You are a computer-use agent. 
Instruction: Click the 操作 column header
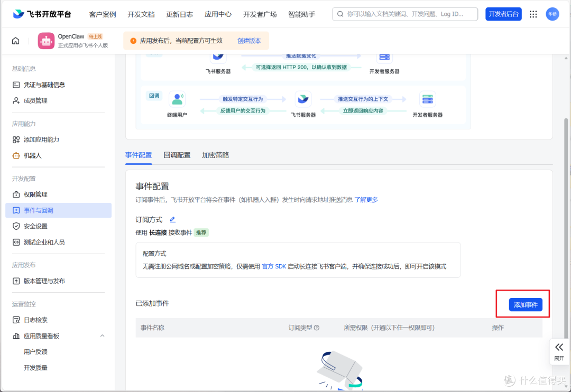[x=498, y=328]
